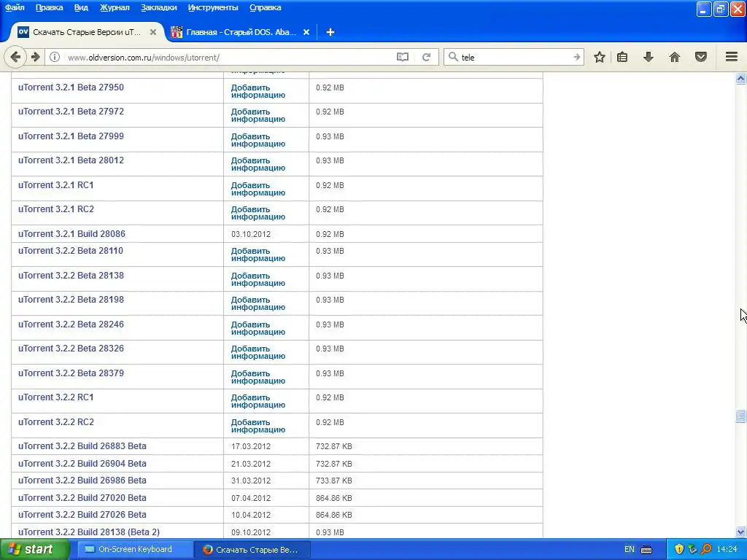Open the downloads arrow icon
The image size is (747, 560).
tap(649, 57)
